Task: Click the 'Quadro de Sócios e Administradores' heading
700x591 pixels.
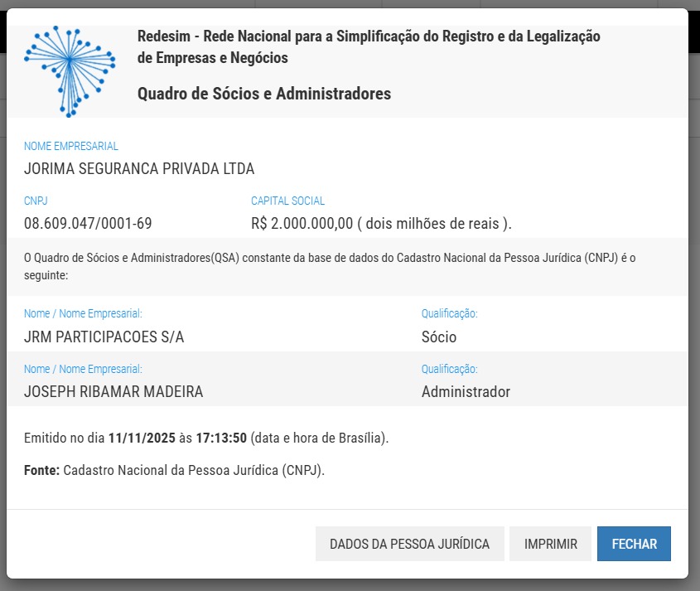Action: tap(263, 94)
